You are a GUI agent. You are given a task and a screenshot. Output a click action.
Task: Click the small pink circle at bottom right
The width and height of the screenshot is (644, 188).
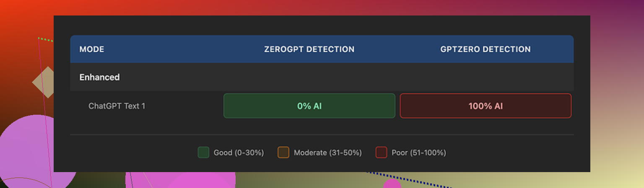[x=392, y=184]
